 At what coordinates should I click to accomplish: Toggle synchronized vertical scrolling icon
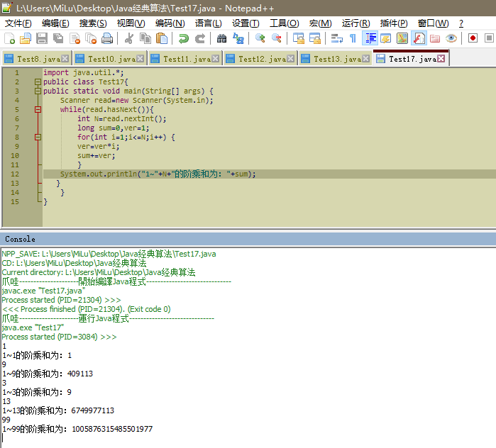coord(298,38)
